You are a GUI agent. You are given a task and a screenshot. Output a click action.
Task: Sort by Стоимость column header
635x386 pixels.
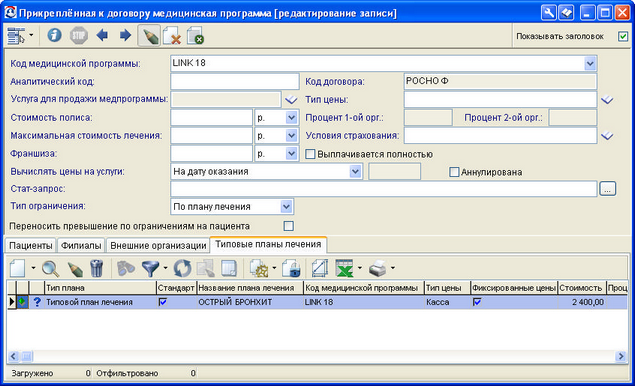tap(582, 288)
